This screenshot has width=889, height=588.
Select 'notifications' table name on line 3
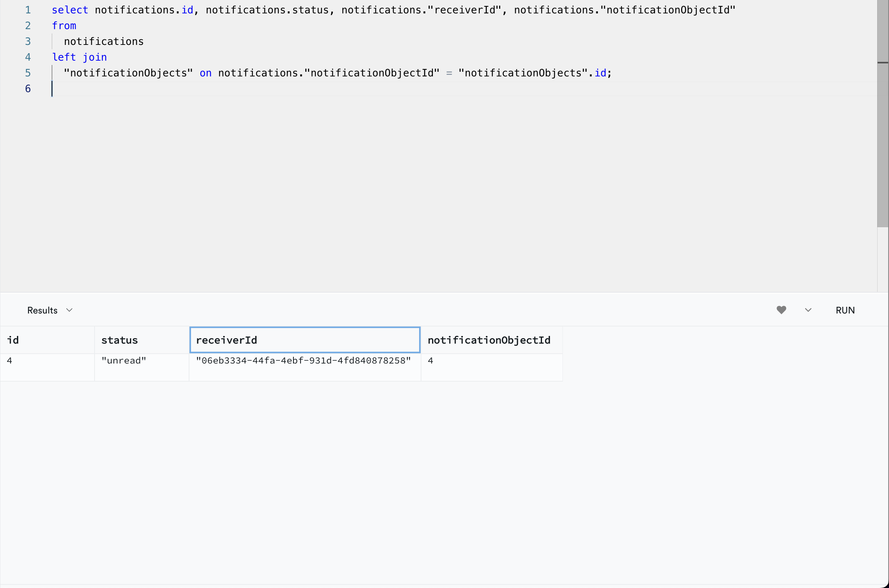coord(104,41)
